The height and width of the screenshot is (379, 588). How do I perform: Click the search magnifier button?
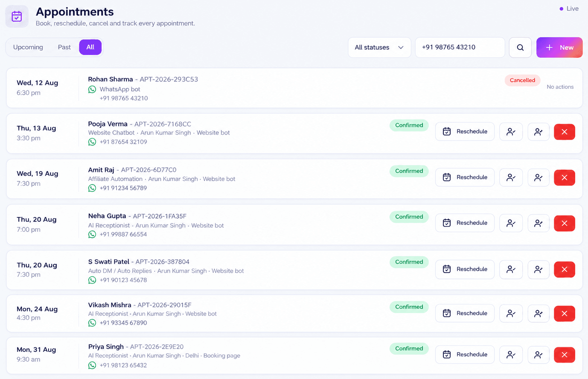pyautogui.click(x=520, y=47)
